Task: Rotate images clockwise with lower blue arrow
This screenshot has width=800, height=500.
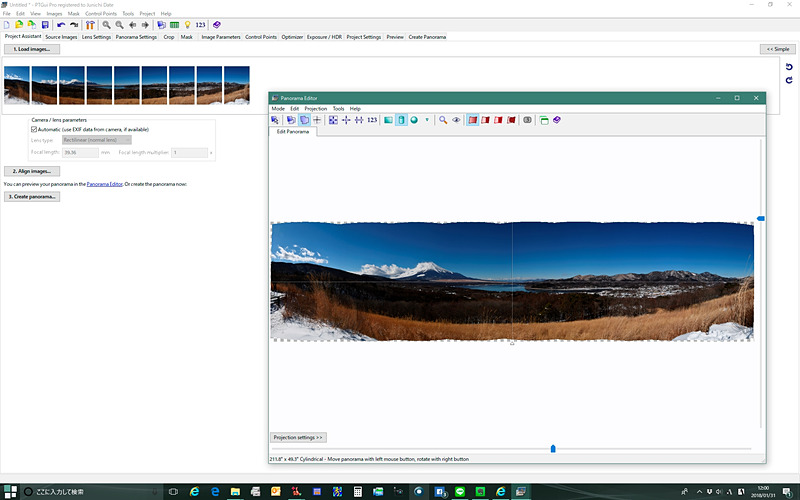Action: (x=789, y=80)
